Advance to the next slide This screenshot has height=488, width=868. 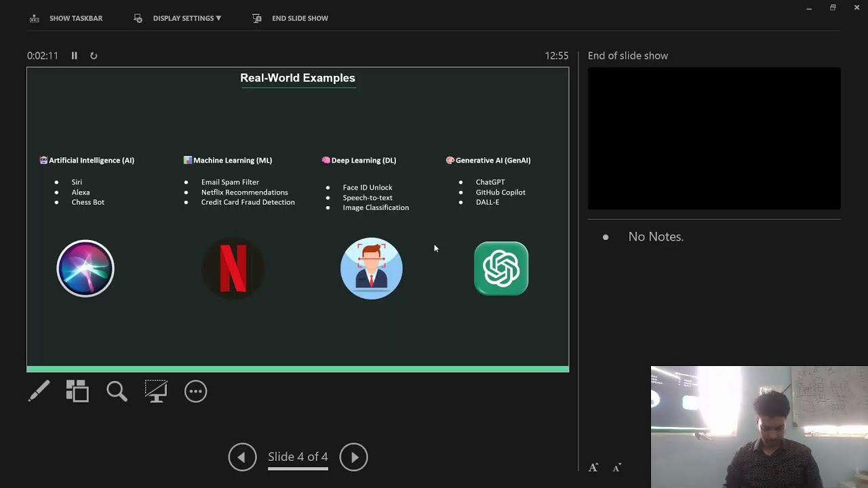(x=353, y=457)
